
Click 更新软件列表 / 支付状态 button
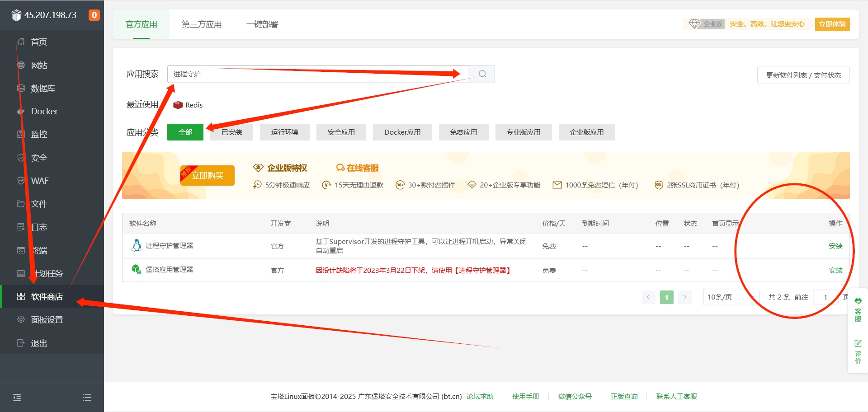[x=803, y=75]
